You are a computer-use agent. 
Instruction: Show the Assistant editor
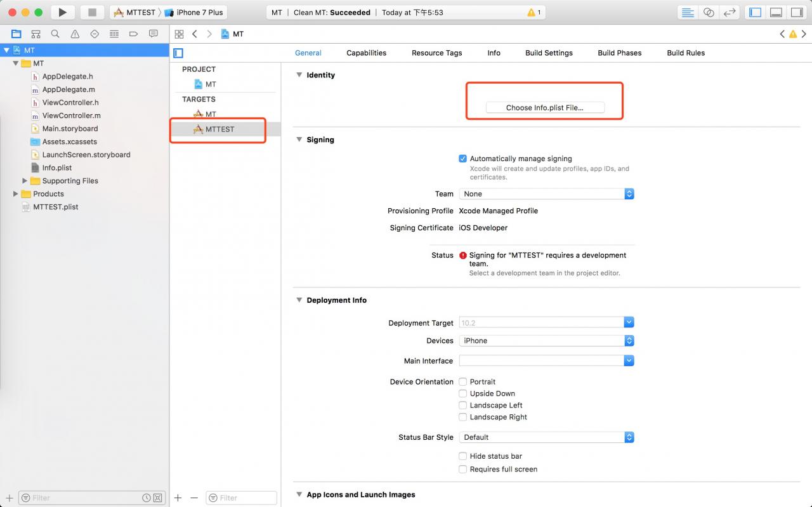point(709,12)
